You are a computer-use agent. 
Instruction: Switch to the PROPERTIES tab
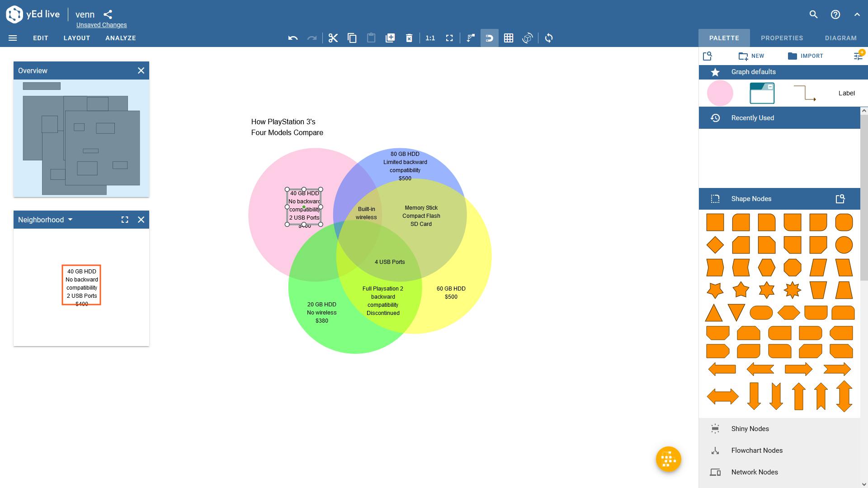(x=782, y=38)
